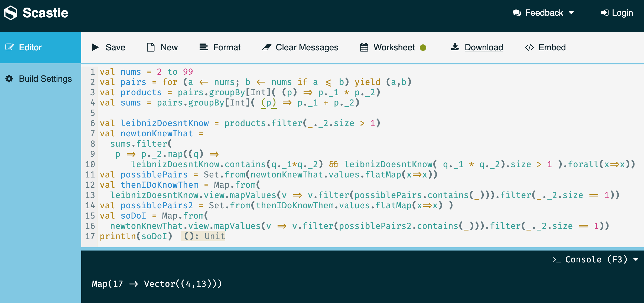Click 'products' identifier on line 3
Screen dimensions: 644x303
(141, 92)
